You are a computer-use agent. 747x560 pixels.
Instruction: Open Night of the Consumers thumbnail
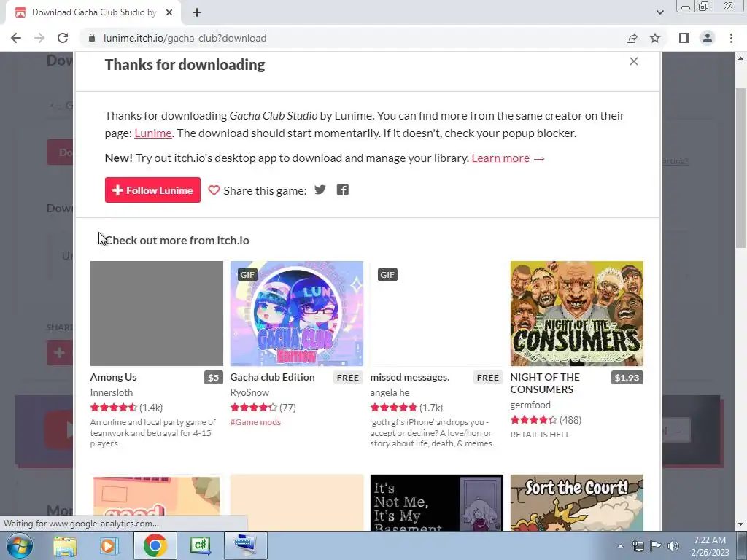pyautogui.click(x=576, y=314)
